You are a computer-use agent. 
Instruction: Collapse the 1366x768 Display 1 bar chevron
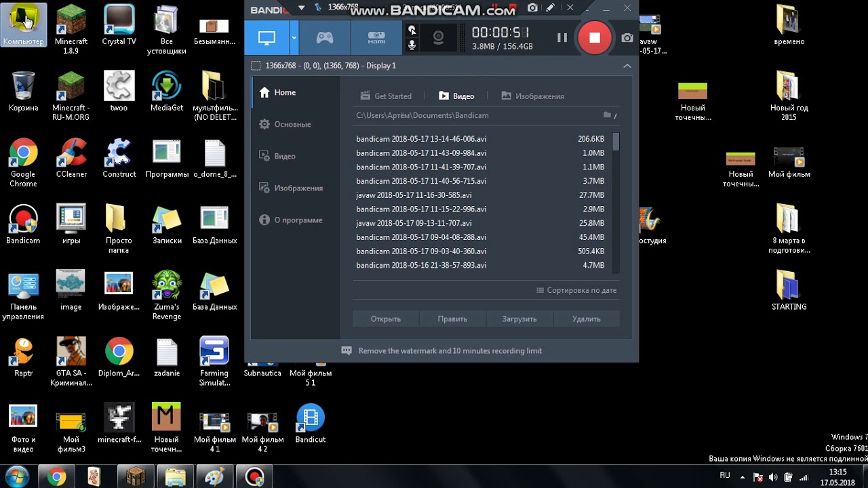[x=627, y=66]
